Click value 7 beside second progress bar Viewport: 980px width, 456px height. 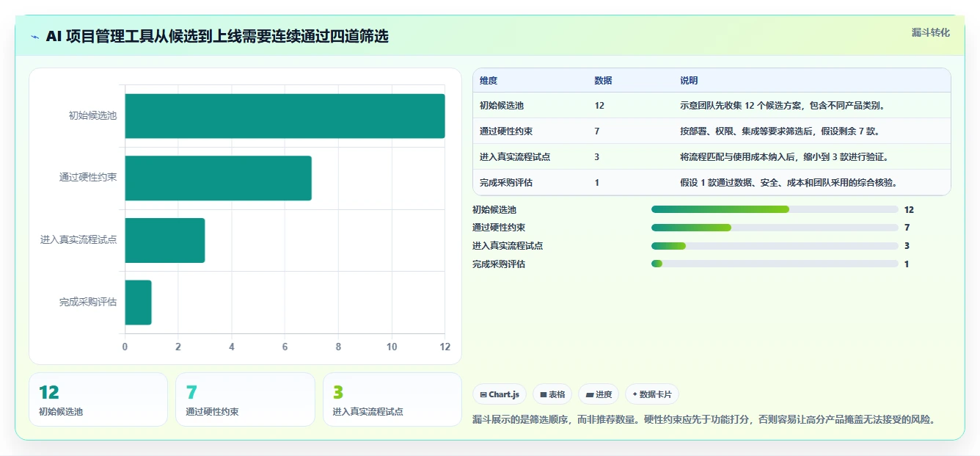pyautogui.click(x=907, y=228)
